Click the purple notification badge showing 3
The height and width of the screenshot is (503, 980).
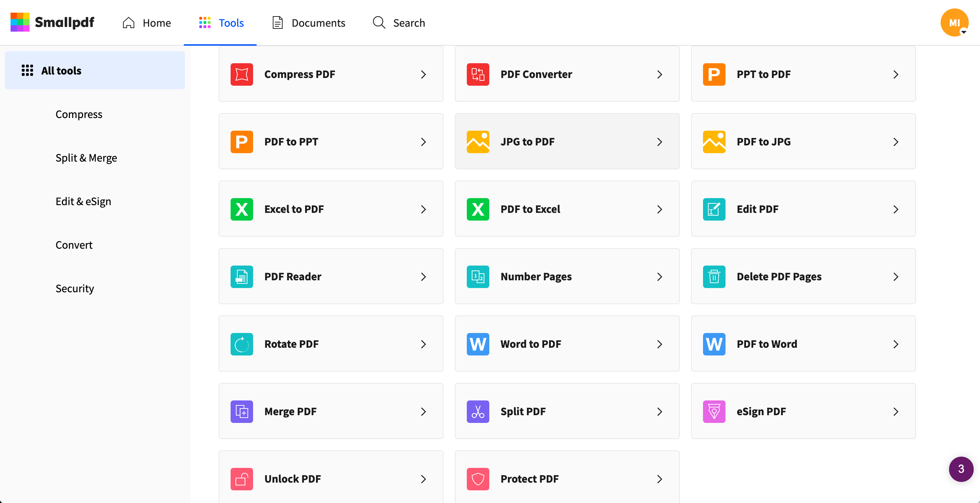click(x=961, y=469)
